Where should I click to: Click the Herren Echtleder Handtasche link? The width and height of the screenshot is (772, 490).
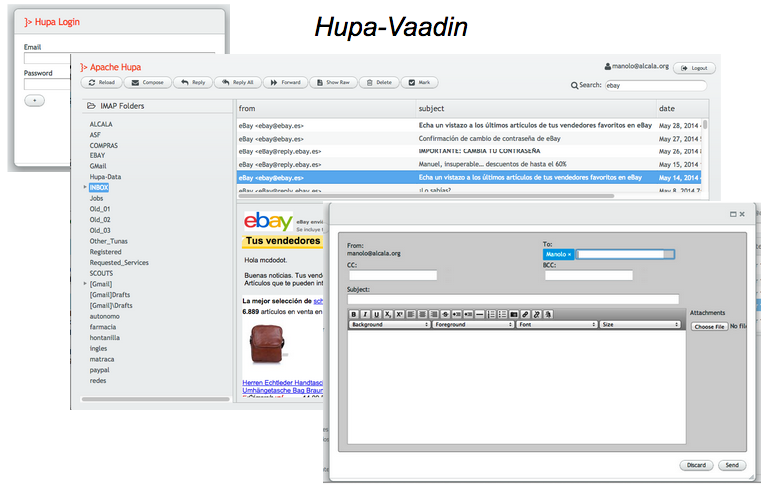coord(283,383)
